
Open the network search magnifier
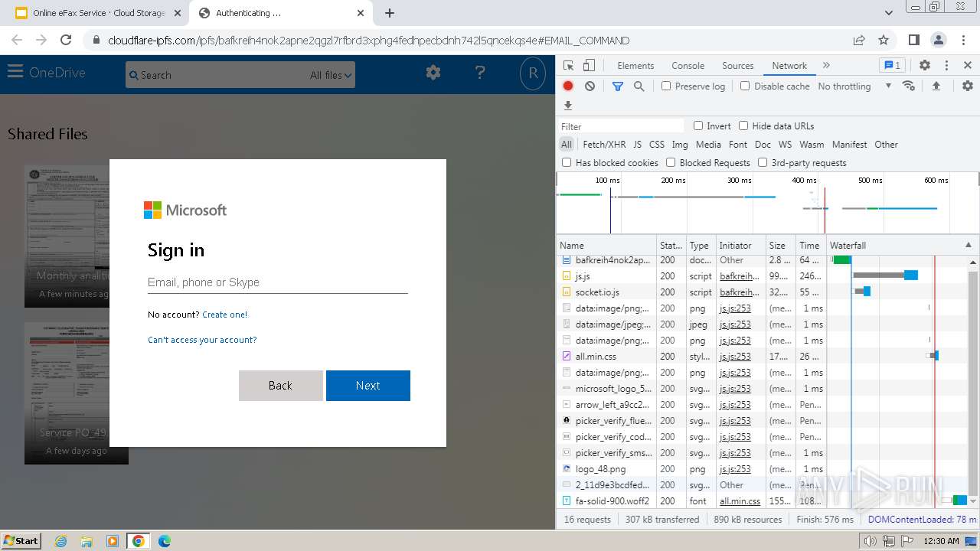(x=639, y=86)
